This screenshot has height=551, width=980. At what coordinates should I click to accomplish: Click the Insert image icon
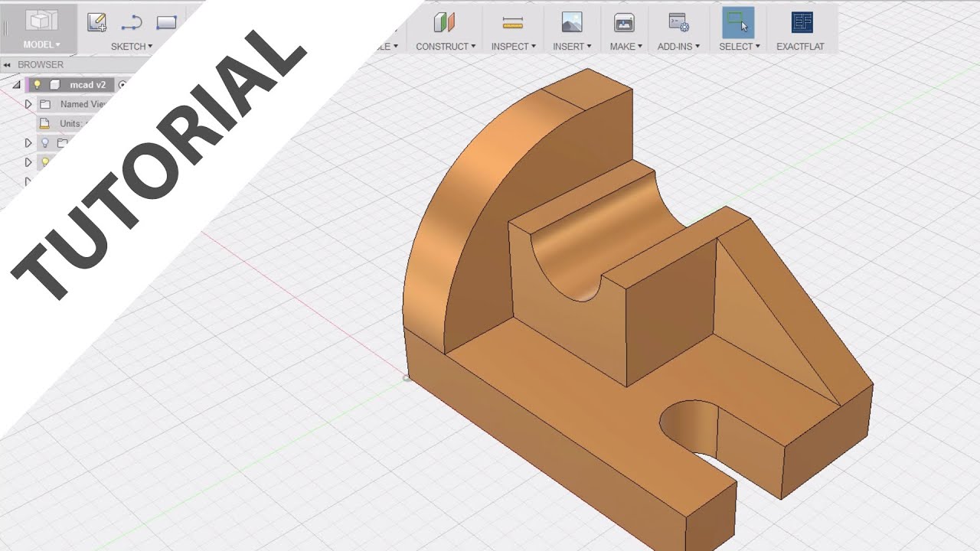click(x=572, y=22)
